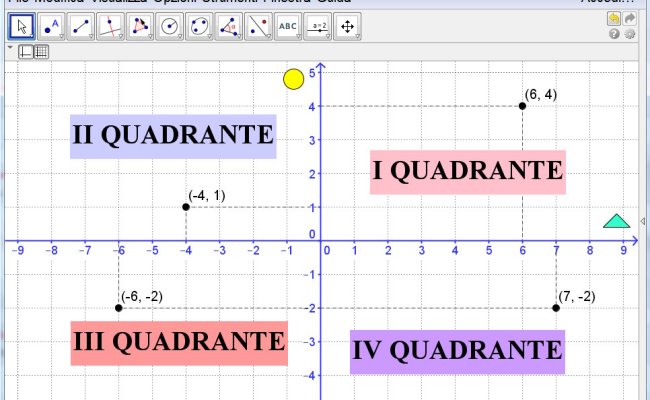Image resolution: width=650 pixels, height=400 pixels.
Task: Select the Reflect about Line tool
Action: click(258, 27)
